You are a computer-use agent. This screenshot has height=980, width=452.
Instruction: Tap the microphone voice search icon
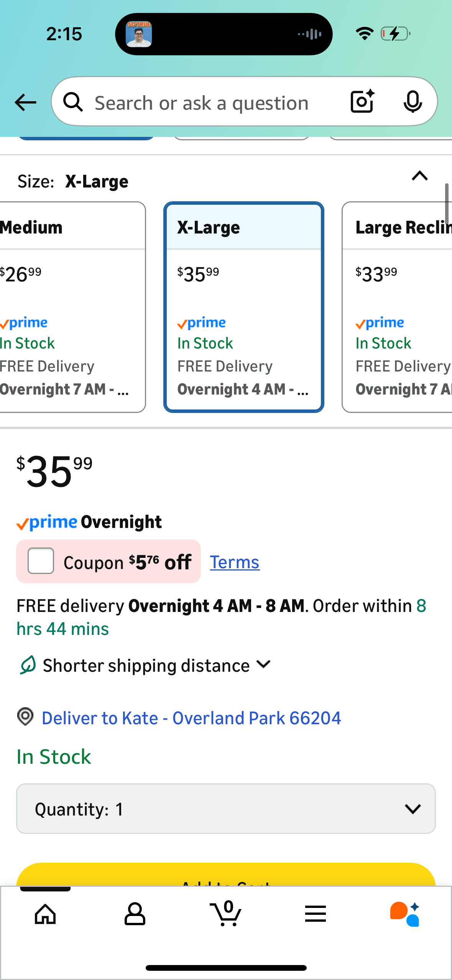pos(413,102)
